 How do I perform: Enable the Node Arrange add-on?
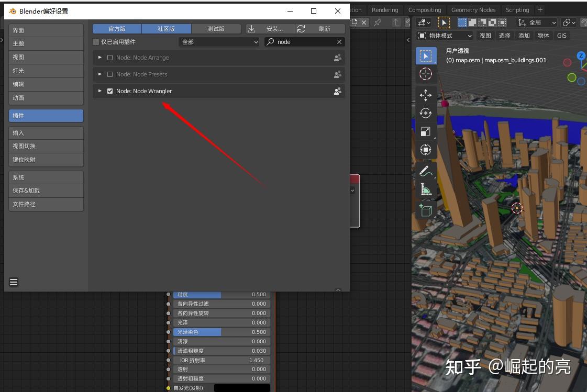click(110, 58)
